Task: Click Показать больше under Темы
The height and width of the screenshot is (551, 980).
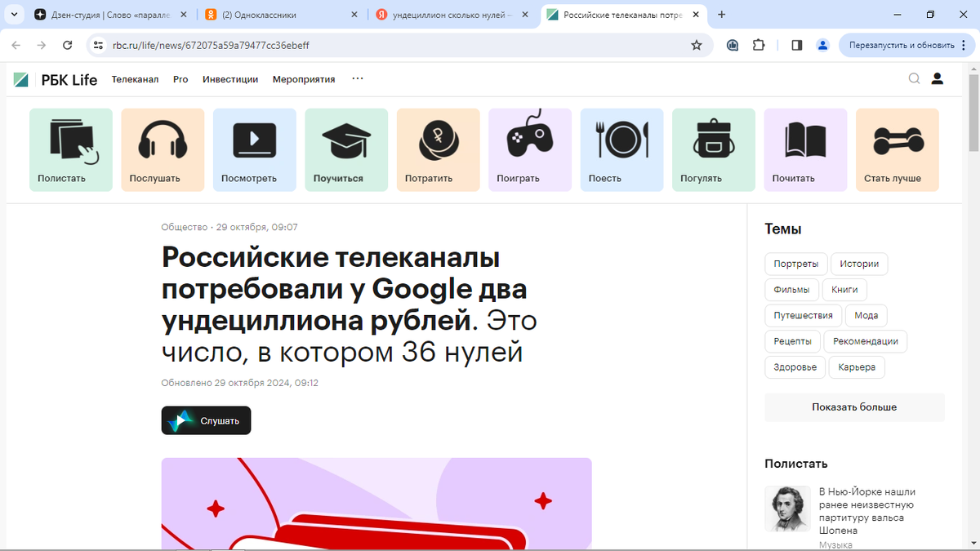Action: [x=854, y=407]
